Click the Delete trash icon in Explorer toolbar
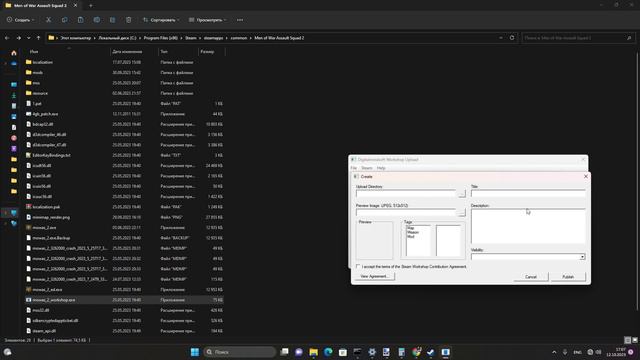Viewport: 640px width, 360px height. click(128, 20)
